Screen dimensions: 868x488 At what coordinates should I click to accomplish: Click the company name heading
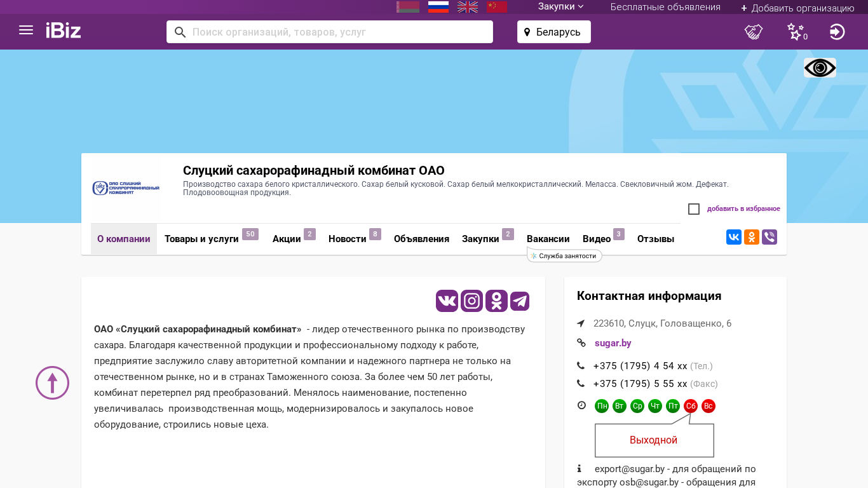pyautogui.click(x=314, y=170)
